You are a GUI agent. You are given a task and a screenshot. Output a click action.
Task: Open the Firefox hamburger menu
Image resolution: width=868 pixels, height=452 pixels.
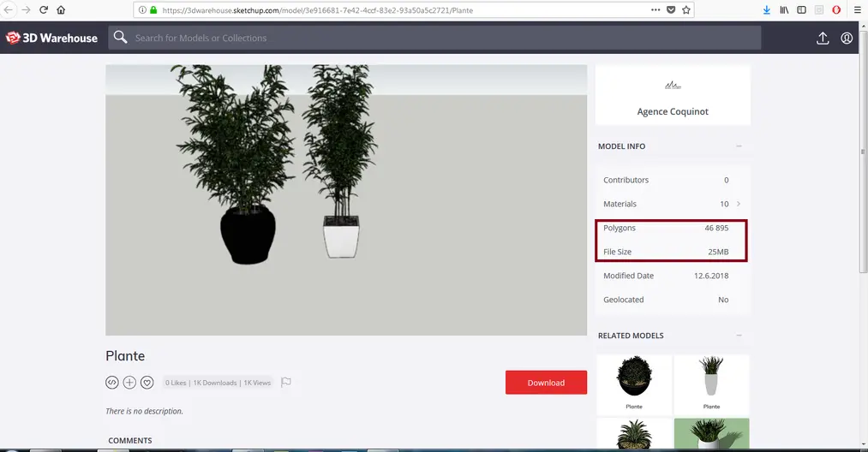(858, 10)
